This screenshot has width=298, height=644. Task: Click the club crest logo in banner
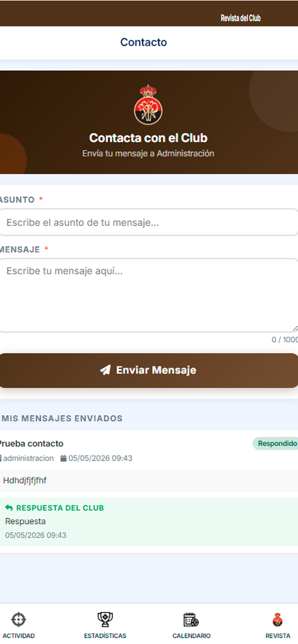click(148, 105)
